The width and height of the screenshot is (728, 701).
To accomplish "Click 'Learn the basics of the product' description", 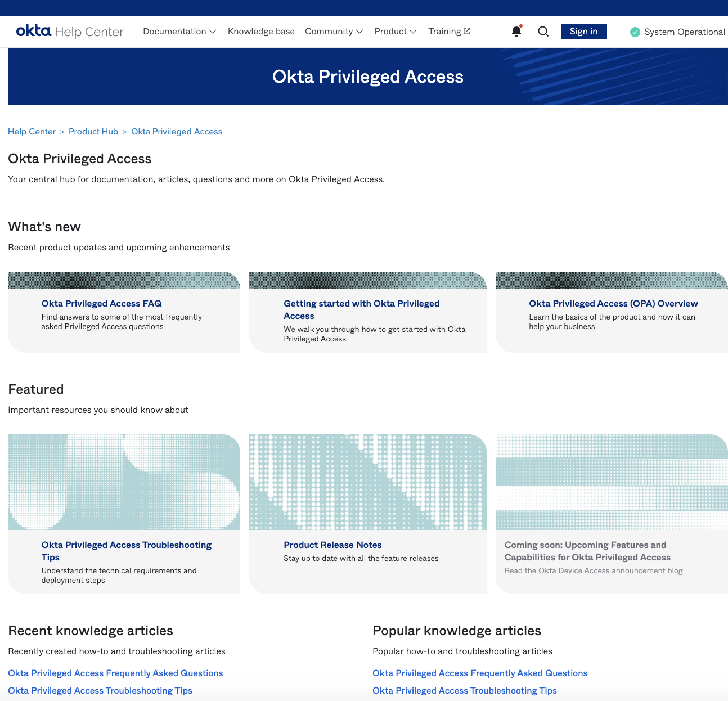I will point(612,322).
